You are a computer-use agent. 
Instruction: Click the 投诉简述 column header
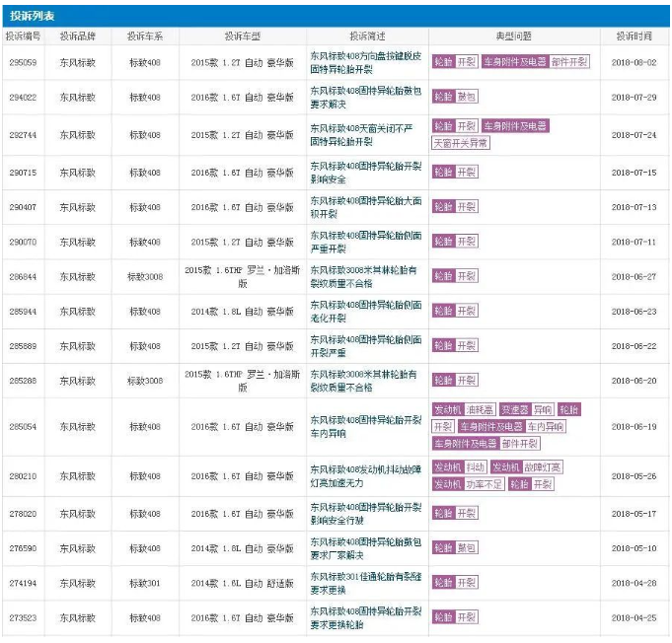pyautogui.click(x=367, y=36)
